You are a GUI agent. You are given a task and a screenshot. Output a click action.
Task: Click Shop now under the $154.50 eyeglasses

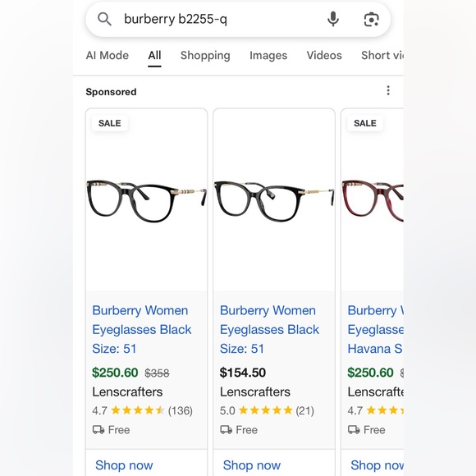click(x=252, y=465)
